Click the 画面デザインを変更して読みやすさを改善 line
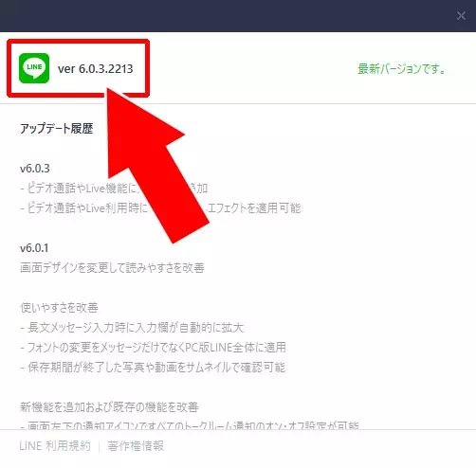Screen dimensions: 476x468 112,267
